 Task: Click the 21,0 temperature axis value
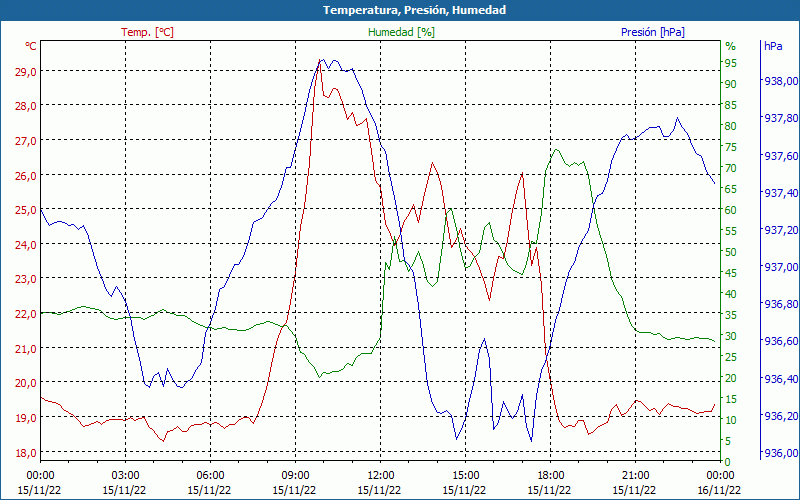coord(26,348)
